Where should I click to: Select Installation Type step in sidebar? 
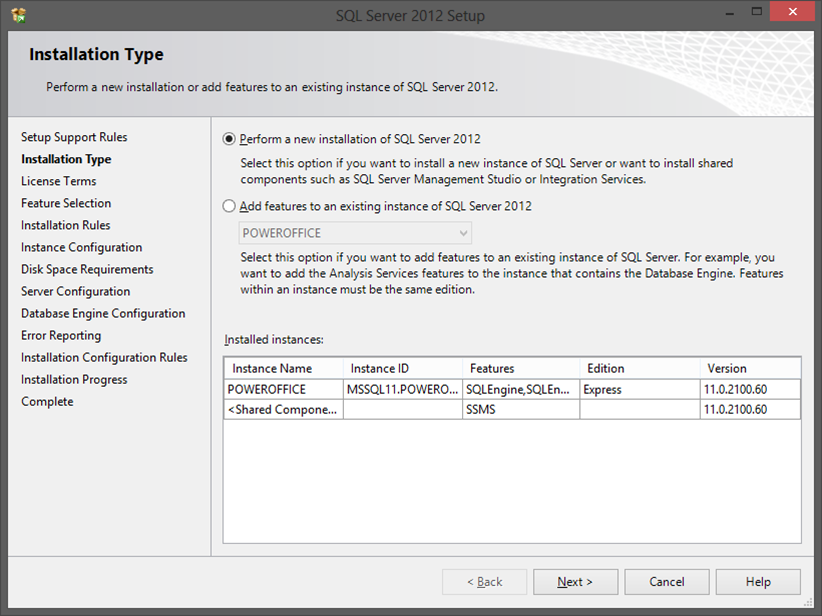[x=66, y=159]
